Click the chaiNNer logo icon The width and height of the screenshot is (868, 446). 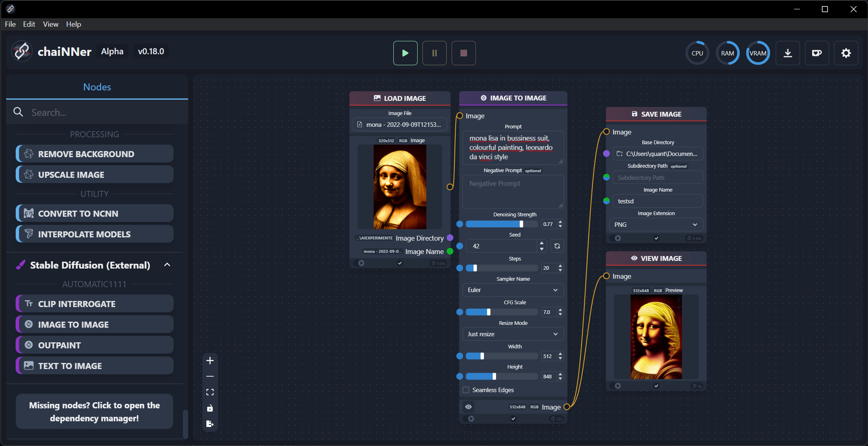(21, 51)
